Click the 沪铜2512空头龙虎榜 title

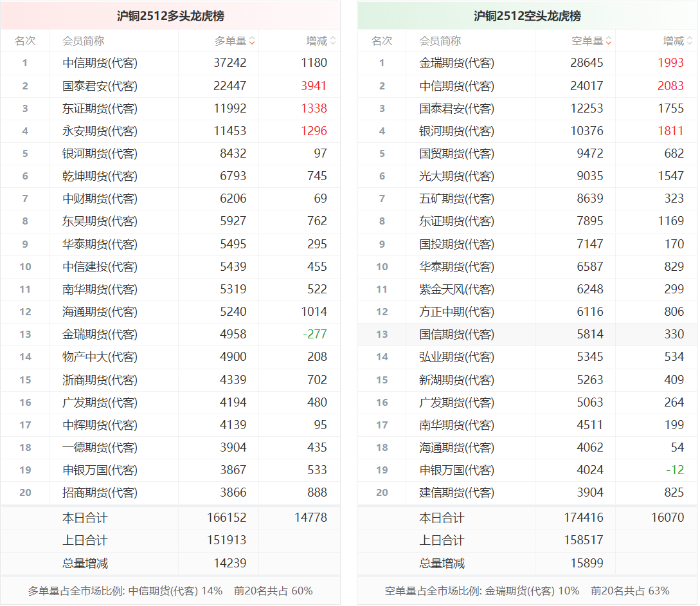coord(527,16)
